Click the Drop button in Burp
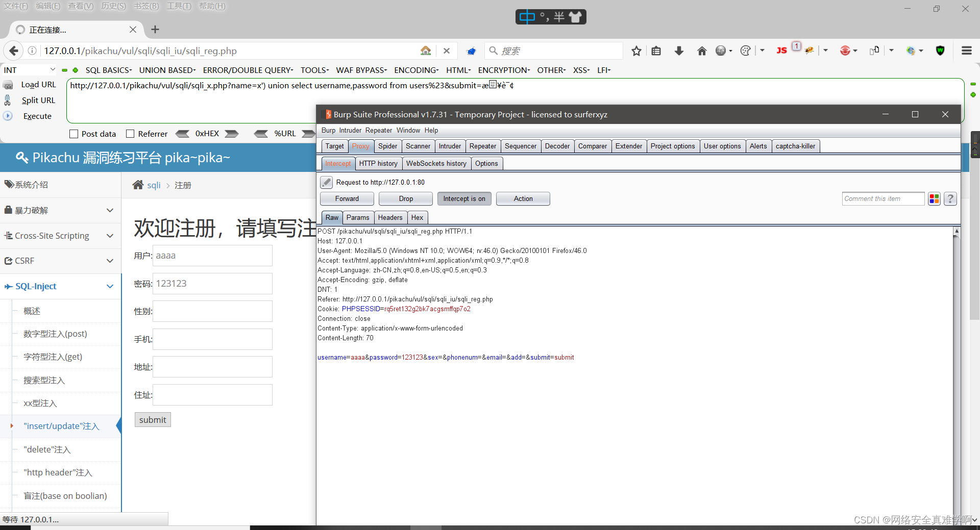 tap(406, 199)
